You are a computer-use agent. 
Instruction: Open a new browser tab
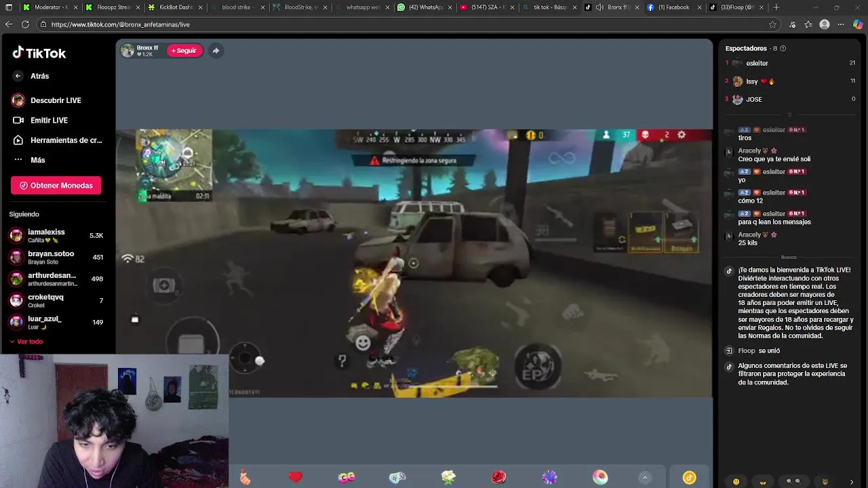[x=776, y=7]
